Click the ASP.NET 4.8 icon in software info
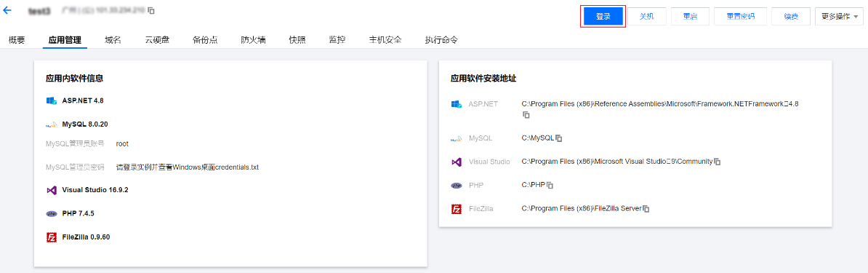The height and width of the screenshot is (273, 868). click(x=52, y=101)
